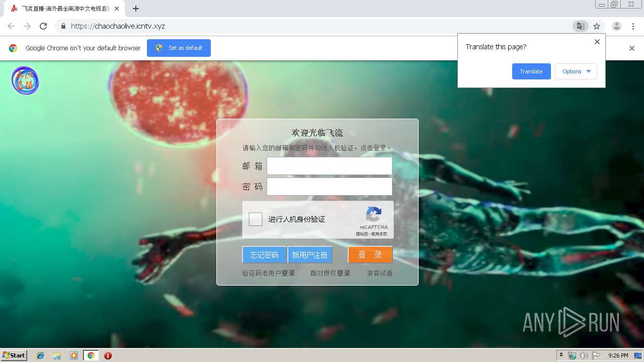Open the Chrome profile avatar
Viewport: 644px width, 362px height.
617,26
